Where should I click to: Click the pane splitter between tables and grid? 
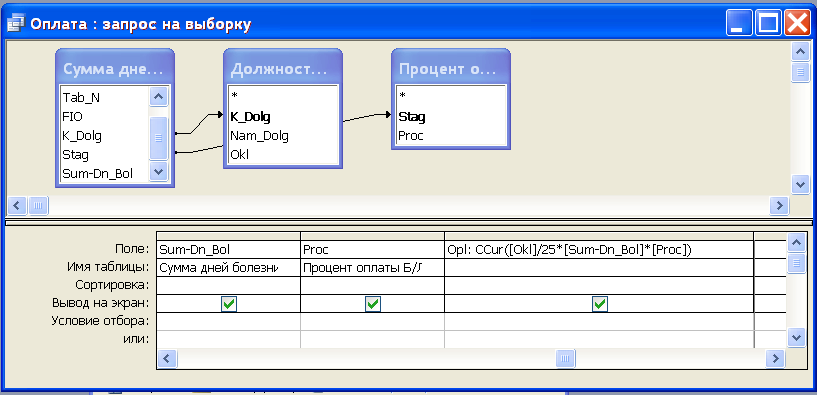[x=408, y=222]
